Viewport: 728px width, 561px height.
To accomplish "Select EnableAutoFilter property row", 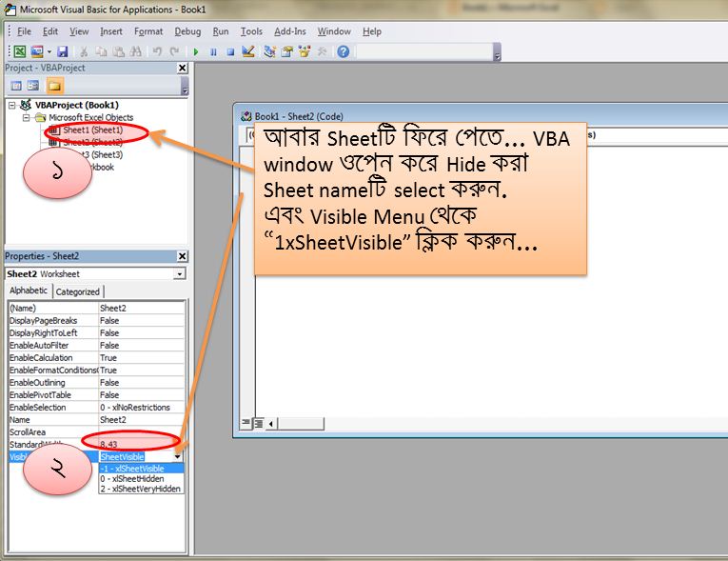I will click(x=96, y=346).
